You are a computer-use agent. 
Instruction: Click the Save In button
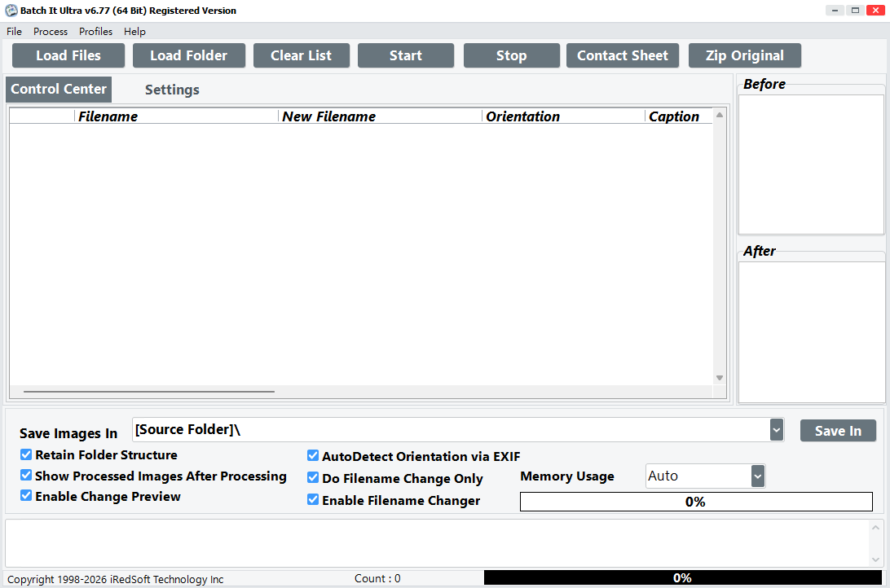(839, 431)
